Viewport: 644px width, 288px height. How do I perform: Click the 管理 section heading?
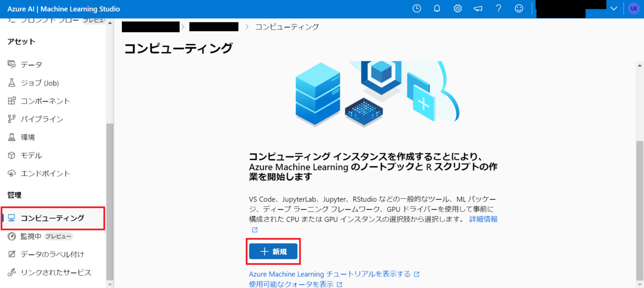[14, 195]
